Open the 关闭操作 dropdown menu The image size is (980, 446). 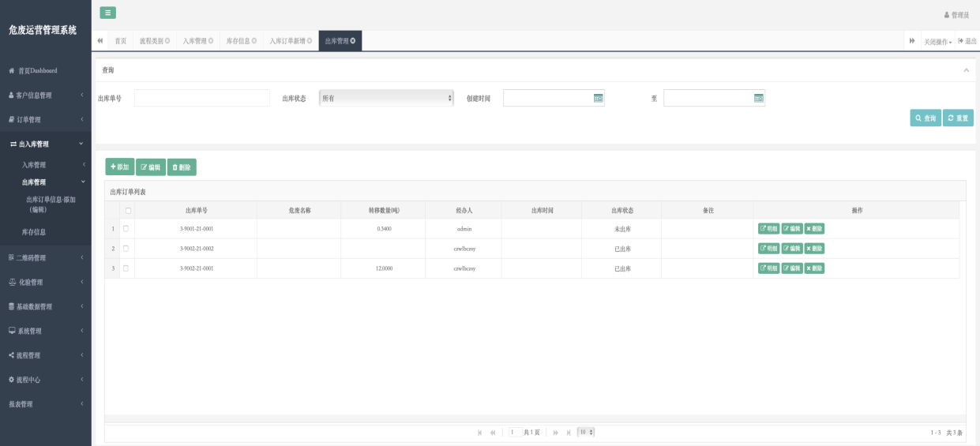click(937, 41)
